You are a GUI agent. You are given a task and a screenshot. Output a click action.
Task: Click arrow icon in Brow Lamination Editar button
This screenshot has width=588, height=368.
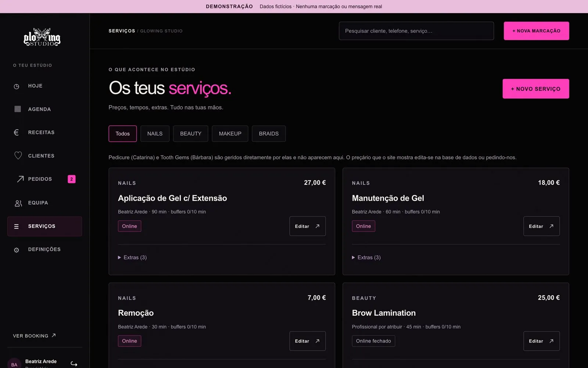551,341
